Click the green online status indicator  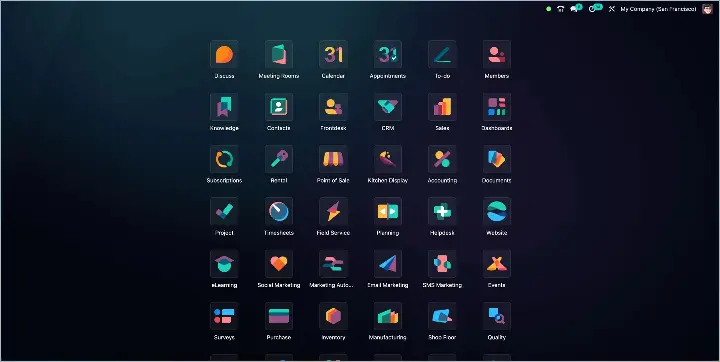tap(548, 9)
